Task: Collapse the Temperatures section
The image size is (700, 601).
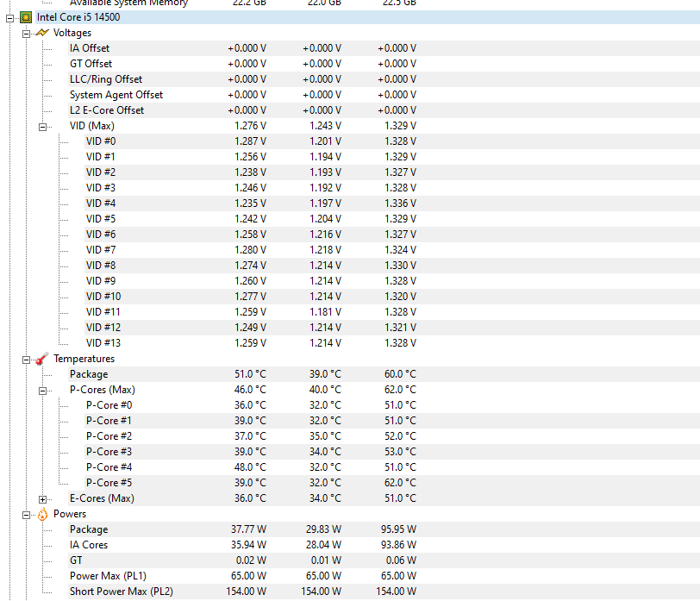Action: (x=27, y=360)
